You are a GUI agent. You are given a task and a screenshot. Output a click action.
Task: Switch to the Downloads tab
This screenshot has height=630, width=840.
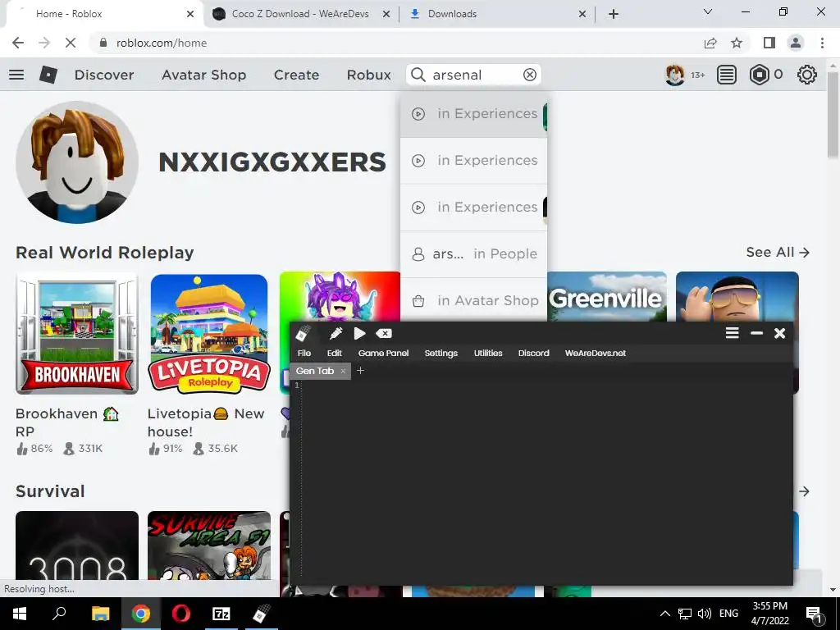[497, 14]
